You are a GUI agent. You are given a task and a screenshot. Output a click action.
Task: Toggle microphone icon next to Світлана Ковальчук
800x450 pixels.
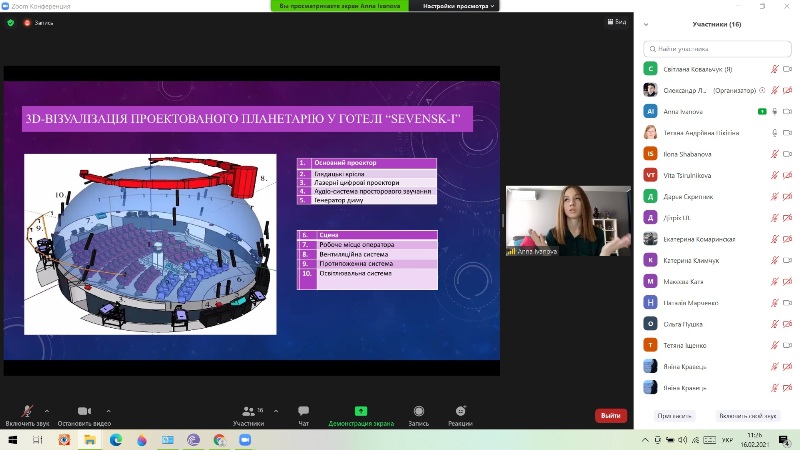coord(774,69)
